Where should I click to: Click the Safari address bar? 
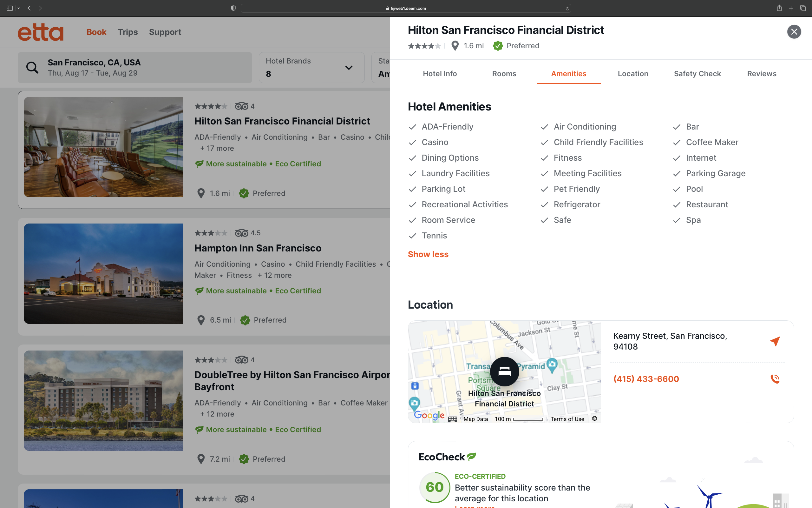406,8
